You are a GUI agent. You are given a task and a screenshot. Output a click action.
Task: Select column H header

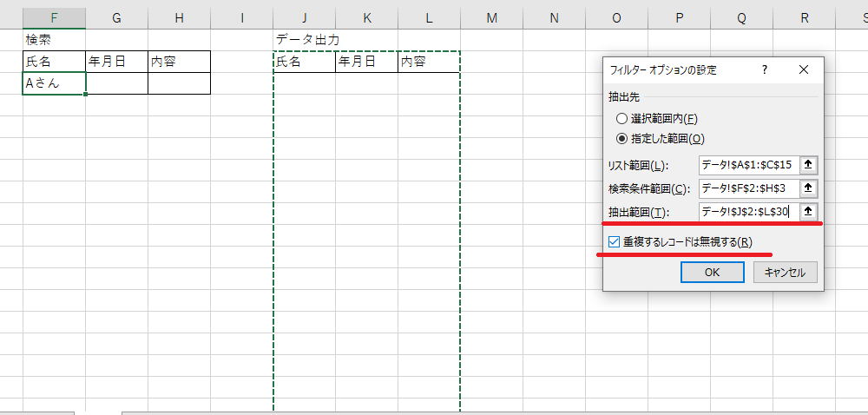[x=179, y=18]
